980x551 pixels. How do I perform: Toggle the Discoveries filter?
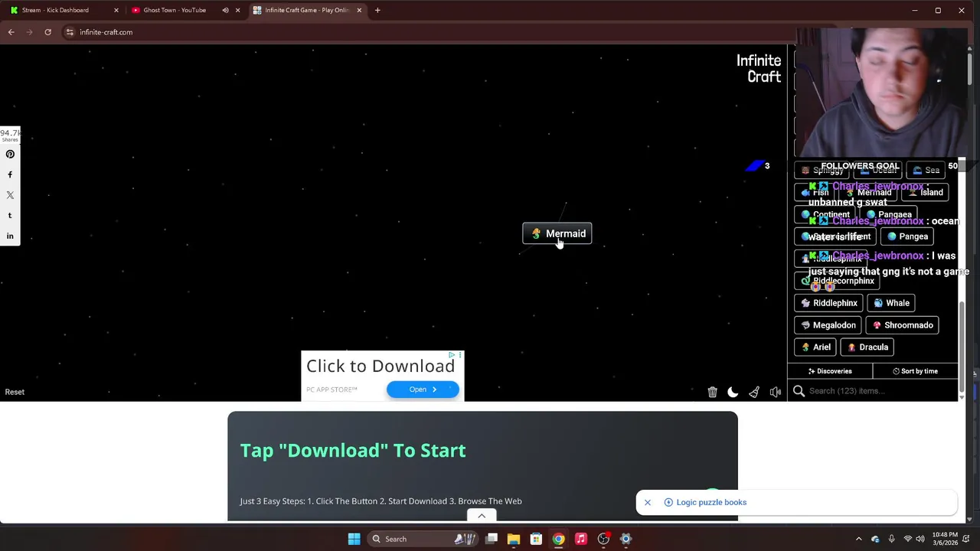pyautogui.click(x=830, y=371)
